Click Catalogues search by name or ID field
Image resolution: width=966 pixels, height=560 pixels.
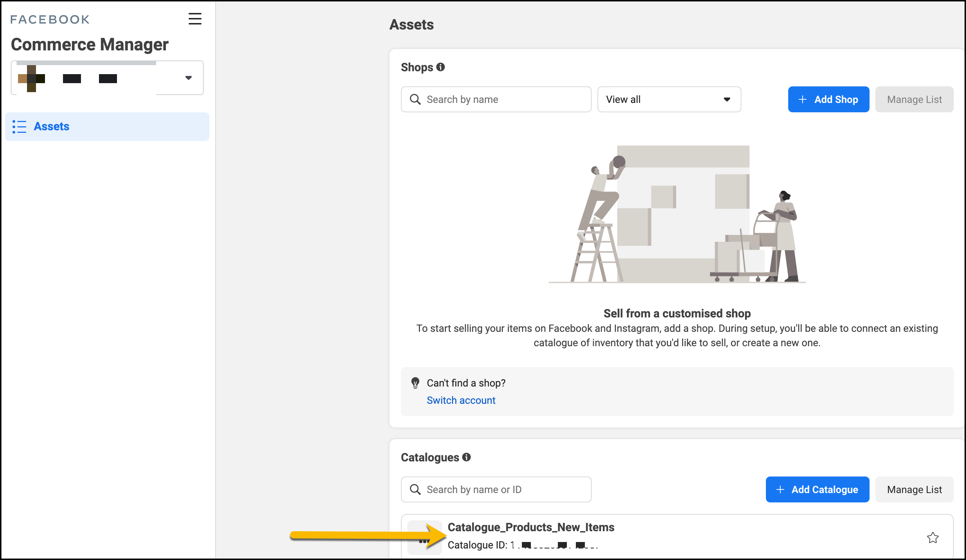(497, 489)
